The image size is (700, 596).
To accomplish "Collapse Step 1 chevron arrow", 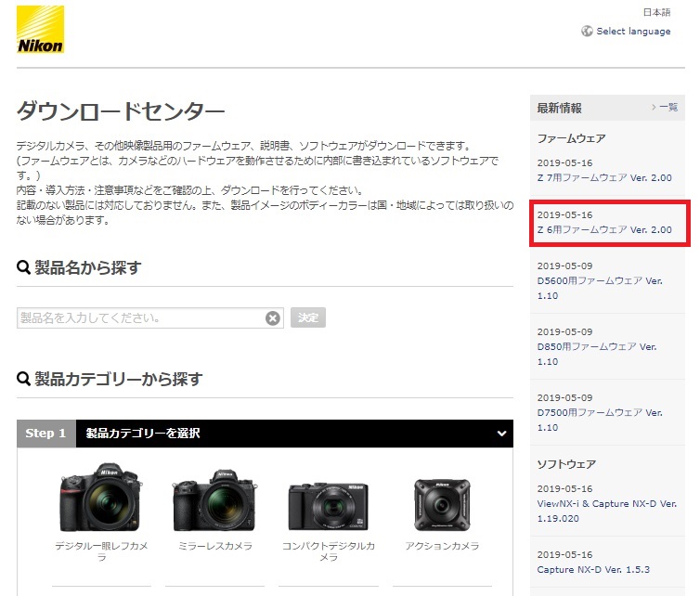I will click(501, 433).
